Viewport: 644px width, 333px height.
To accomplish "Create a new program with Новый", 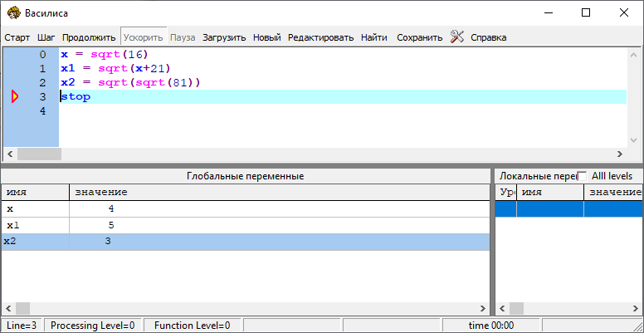I will 266,37.
